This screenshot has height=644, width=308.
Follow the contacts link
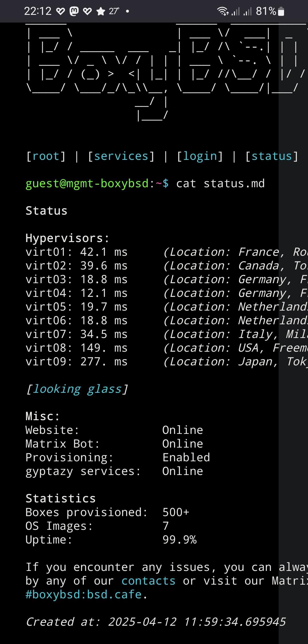(x=148, y=581)
